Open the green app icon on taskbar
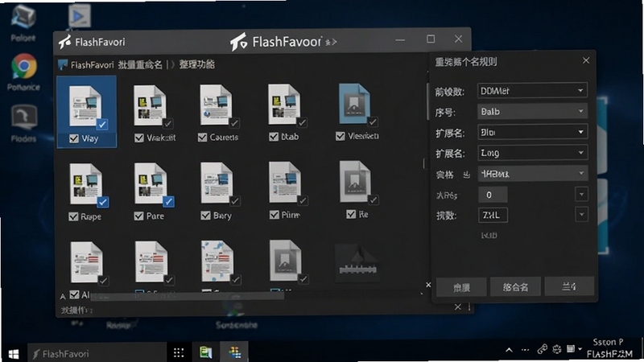The width and height of the screenshot is (644, 362). (x=206, y=352)
